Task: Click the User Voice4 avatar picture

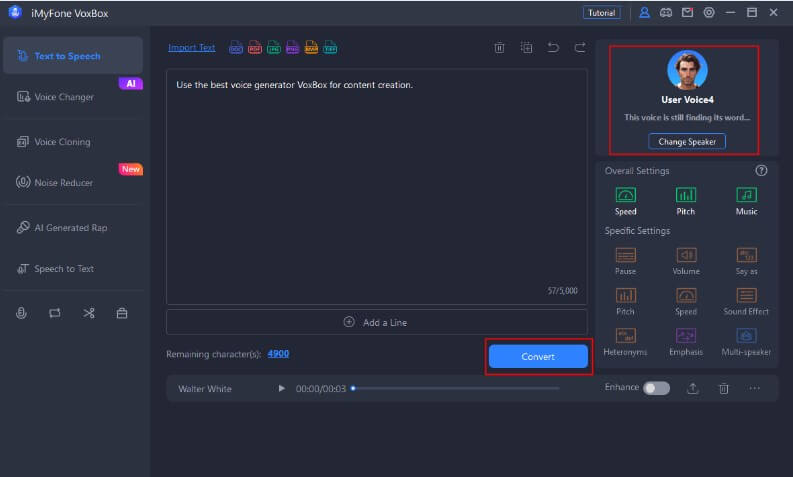Action: pos(687,70)
